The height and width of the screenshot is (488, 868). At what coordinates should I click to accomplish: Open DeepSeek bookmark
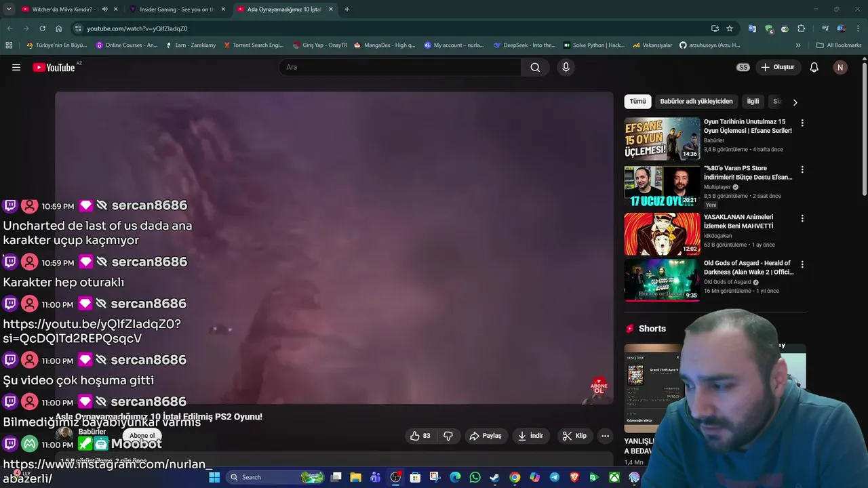point(524,45)
